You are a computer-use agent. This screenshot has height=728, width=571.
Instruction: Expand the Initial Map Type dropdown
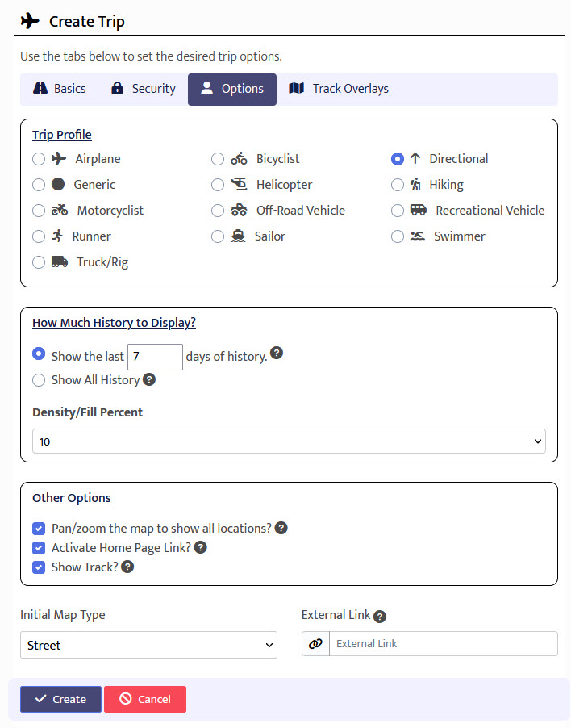click(148, 645)
